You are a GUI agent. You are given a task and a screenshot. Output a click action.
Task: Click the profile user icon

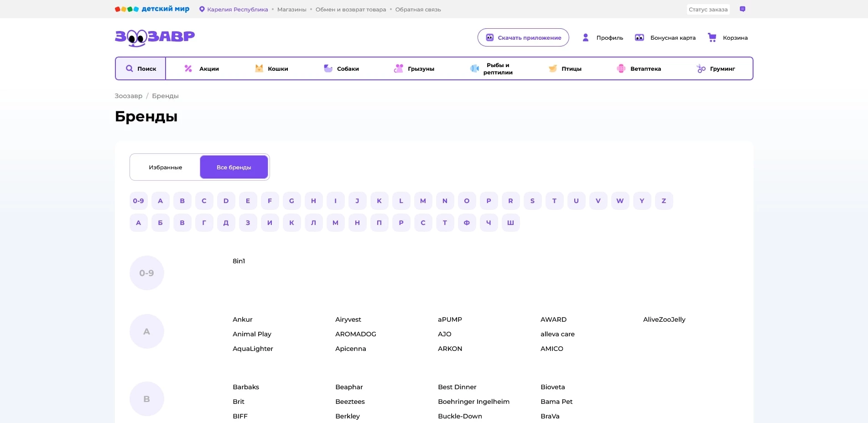tap(586, 37)
